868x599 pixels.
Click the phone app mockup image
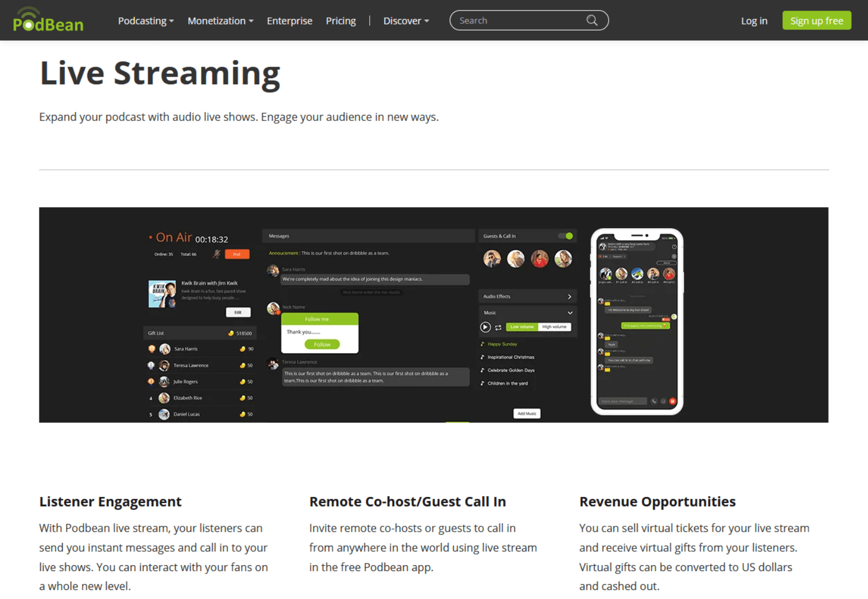coord(637,321)
